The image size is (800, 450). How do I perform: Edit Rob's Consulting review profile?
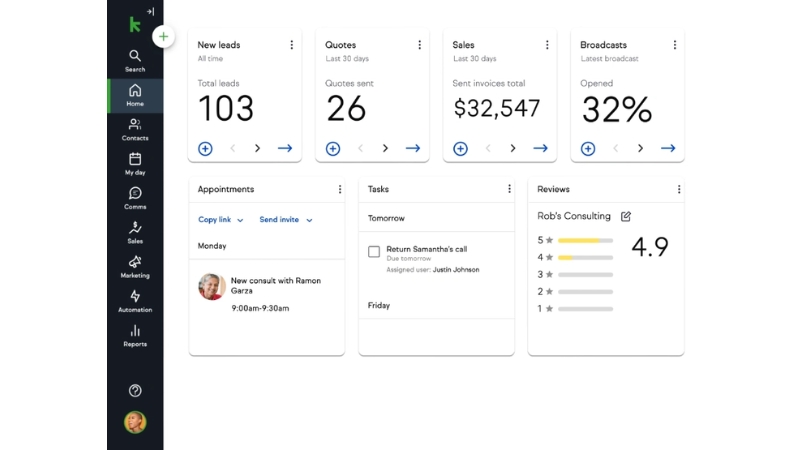[626, 216]
